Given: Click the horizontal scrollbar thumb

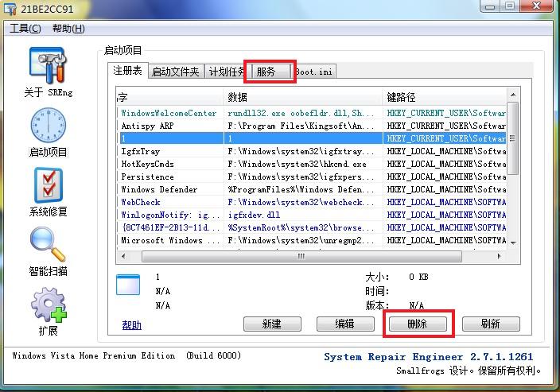Looking at the screenshot, I should (x=301, y=256).
